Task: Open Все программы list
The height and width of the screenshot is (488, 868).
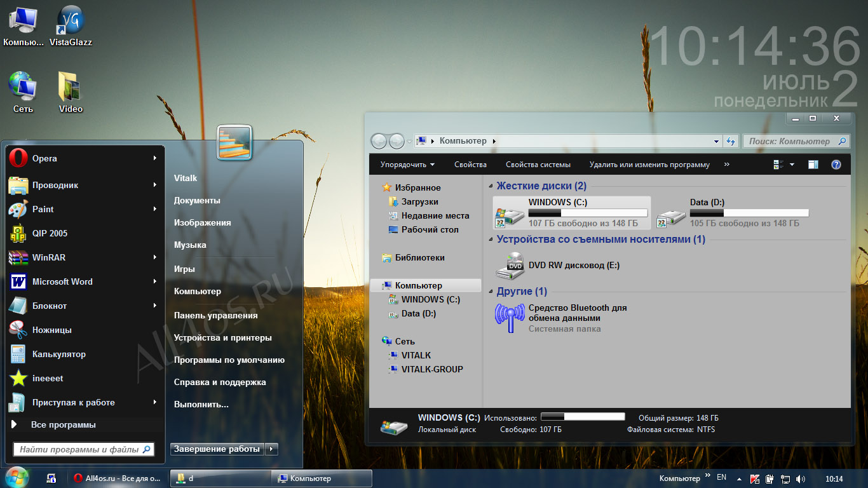Action: tap(85, 424)
